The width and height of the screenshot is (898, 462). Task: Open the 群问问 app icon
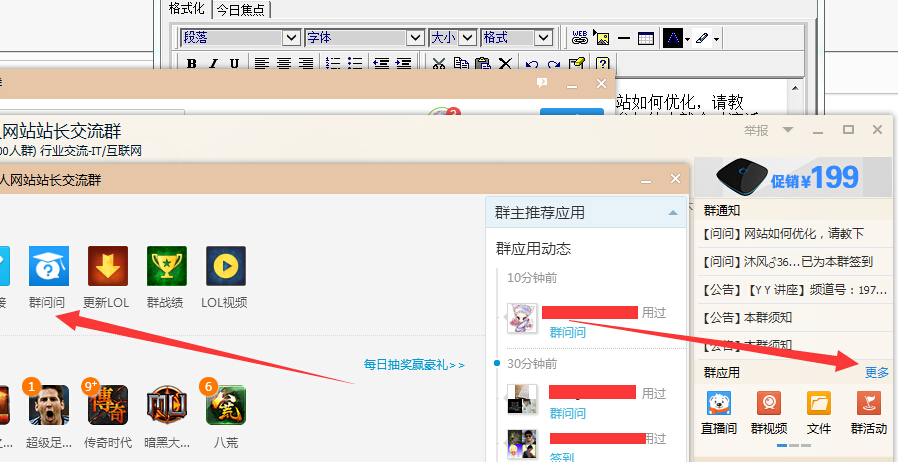48,267
